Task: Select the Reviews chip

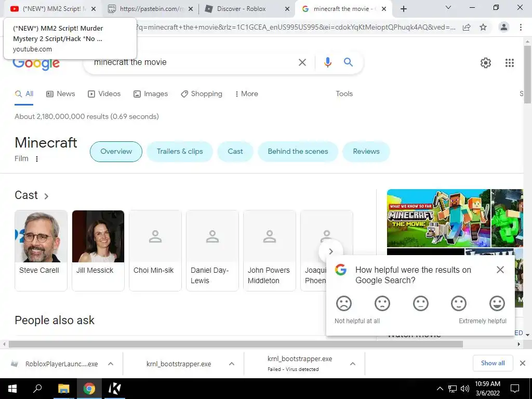Action: coord(366,152)
